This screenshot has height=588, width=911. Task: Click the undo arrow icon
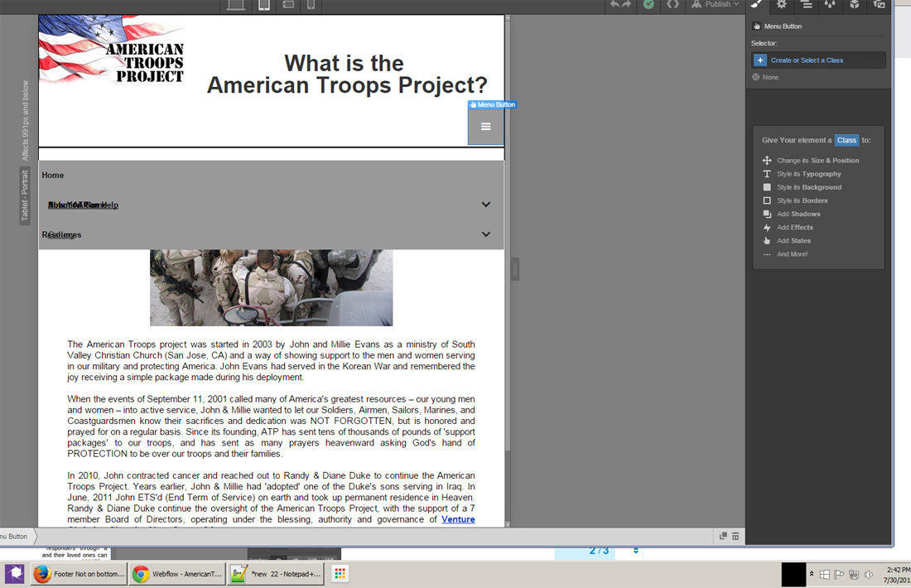(x=615, y=5)
